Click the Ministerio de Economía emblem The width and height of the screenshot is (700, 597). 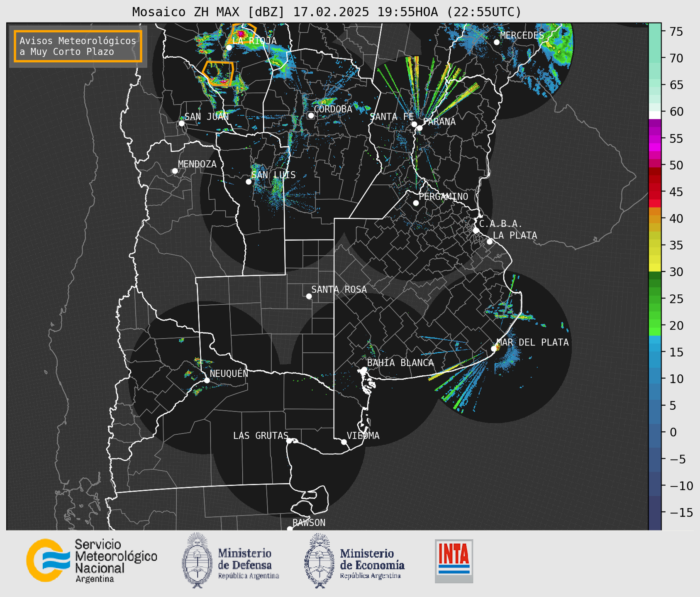[320, 560]
